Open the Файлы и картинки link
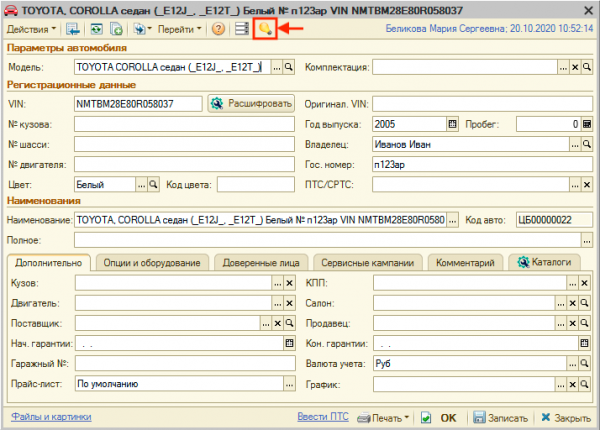The width and height of the screenshot is (600, 430). (51, 417)
